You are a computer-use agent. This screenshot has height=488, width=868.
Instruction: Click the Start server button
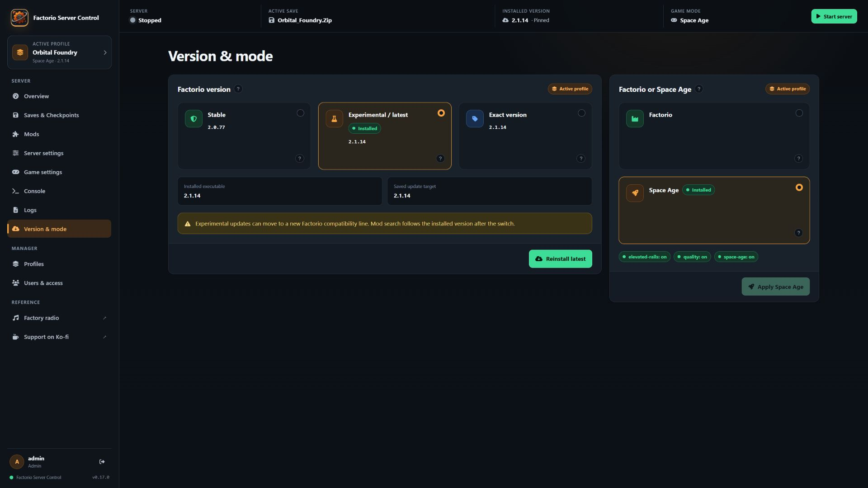pyautogui.click(x=834, y=16)
